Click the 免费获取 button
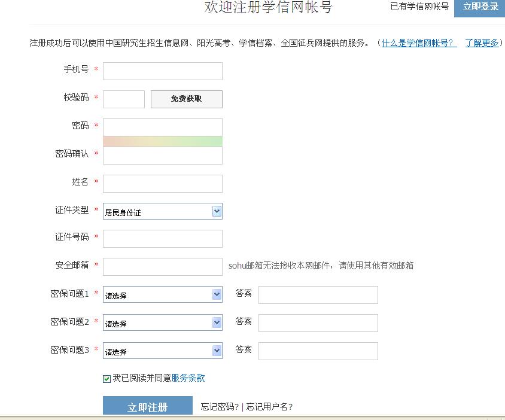 point(187,99)
